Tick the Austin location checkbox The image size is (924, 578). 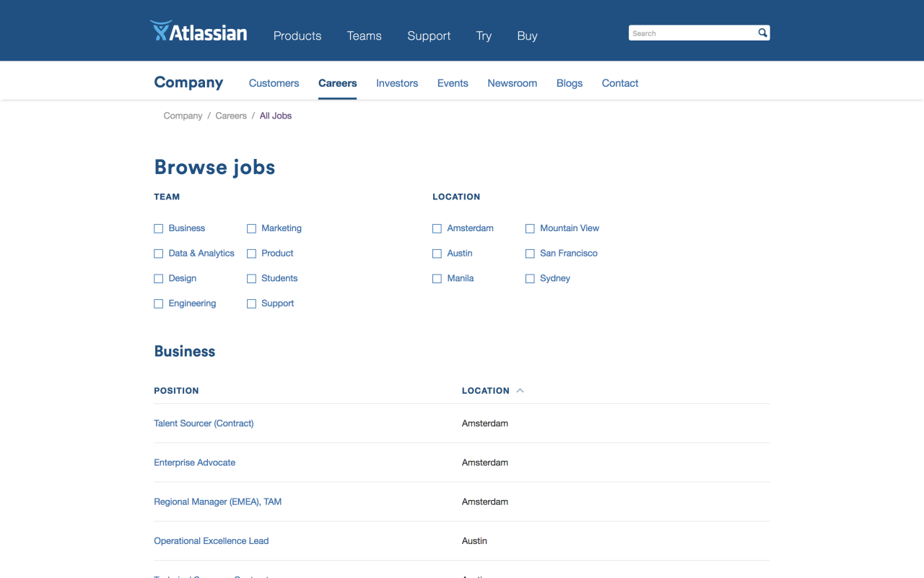click(437, 254)
